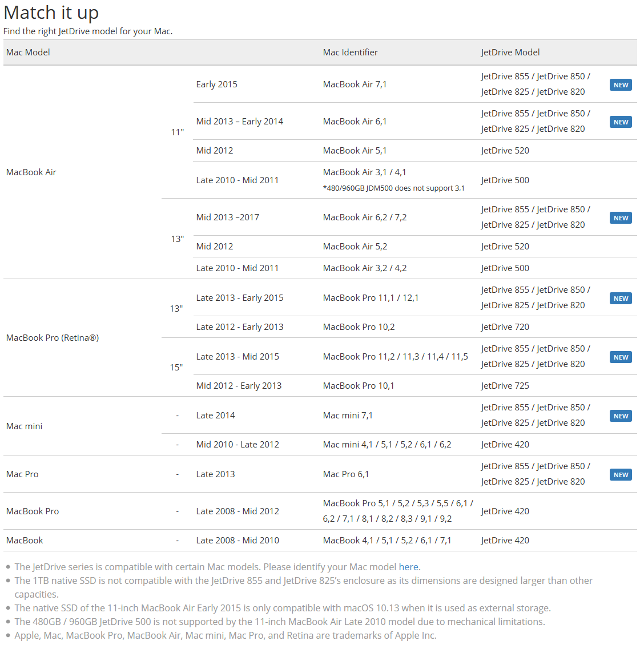Select the 'Mac Pro' model cell
This screenshot has height=645, width=644.
coord(22,474)
